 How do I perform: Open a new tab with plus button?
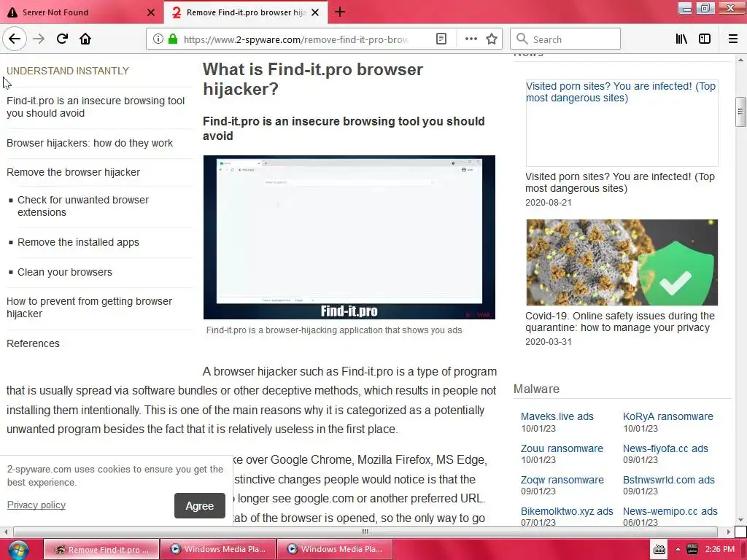[340, 12]
